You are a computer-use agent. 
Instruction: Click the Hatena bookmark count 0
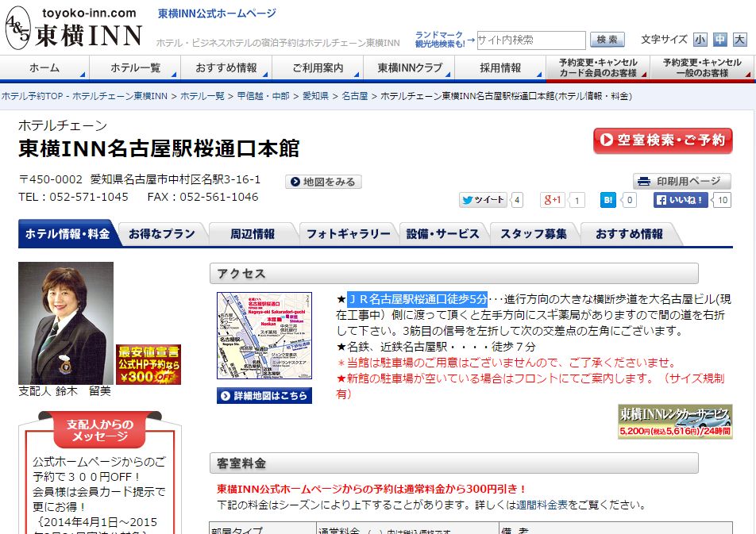pos(630,200)
